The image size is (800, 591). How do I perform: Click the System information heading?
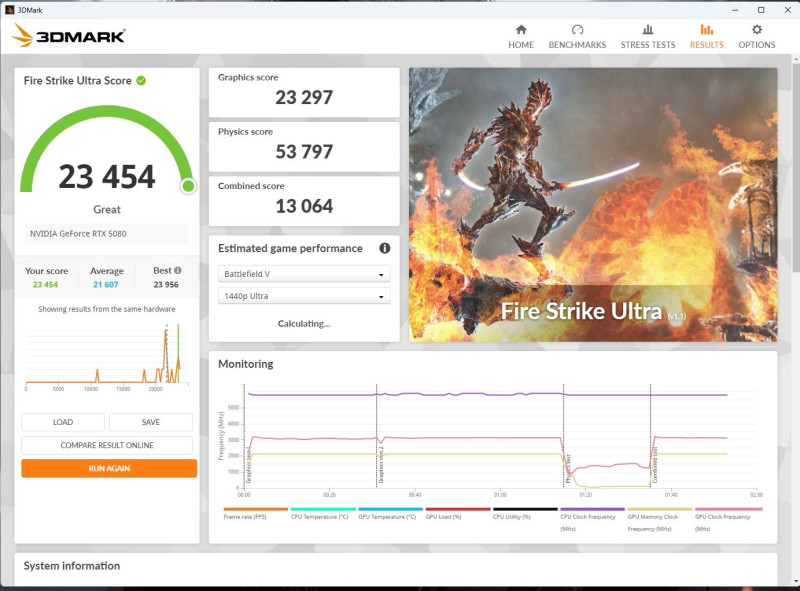click(x=72, y=566)
